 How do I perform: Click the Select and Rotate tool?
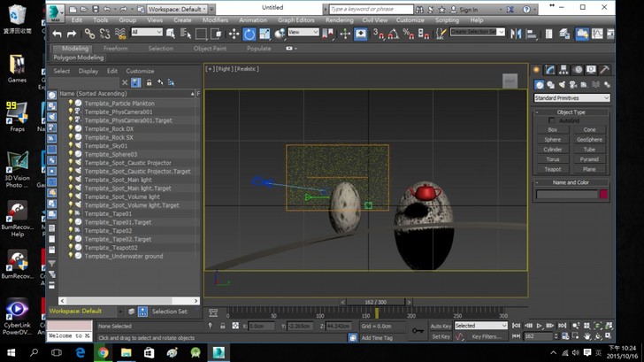tap(249, 34)
